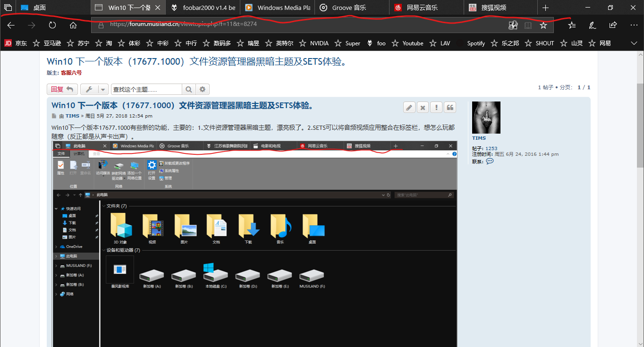
Task: Open the topic title link at page top
Action: 197,62
